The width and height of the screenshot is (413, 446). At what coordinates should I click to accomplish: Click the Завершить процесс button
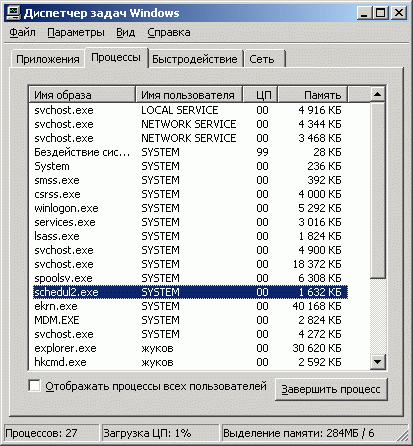(x=331, y=389)
